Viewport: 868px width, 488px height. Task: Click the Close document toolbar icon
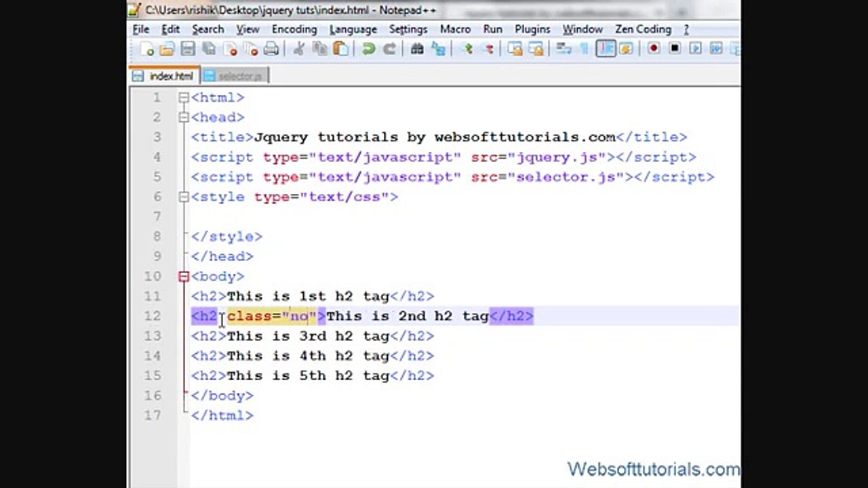230,49
